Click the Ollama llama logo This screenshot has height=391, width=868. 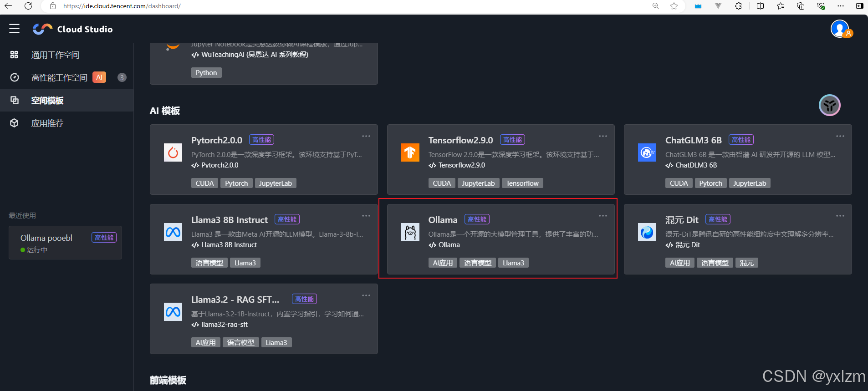410,232
